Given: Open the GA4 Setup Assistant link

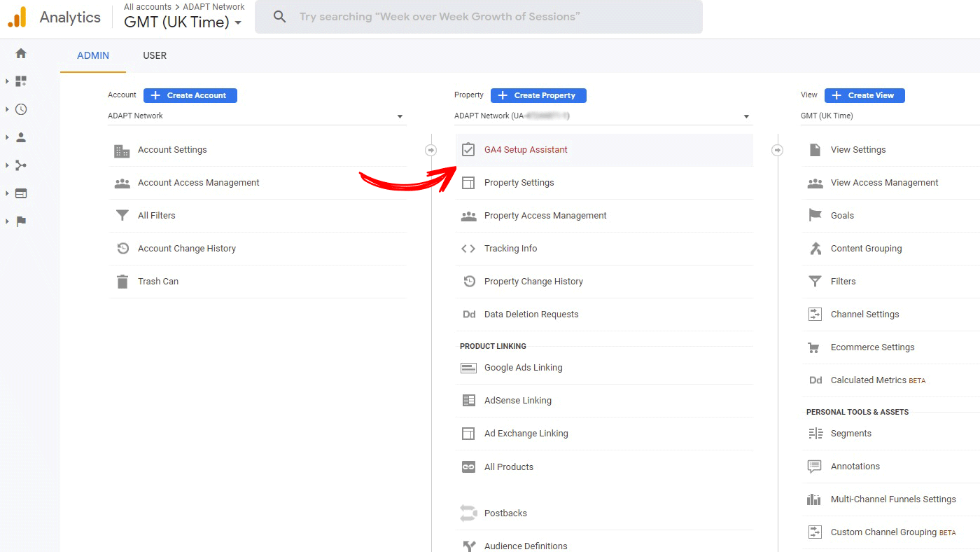Looking at the screenshot, I should click(x=526, y=150).
